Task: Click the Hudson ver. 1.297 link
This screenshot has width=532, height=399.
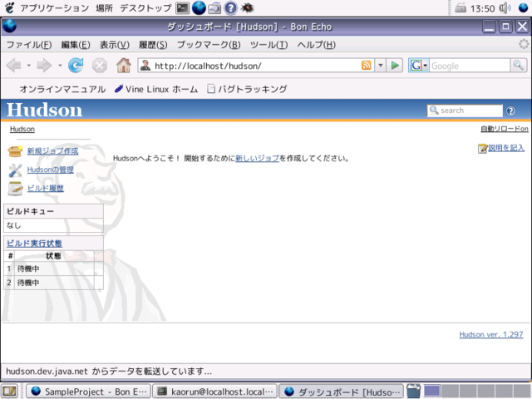Action: [491, 334]
